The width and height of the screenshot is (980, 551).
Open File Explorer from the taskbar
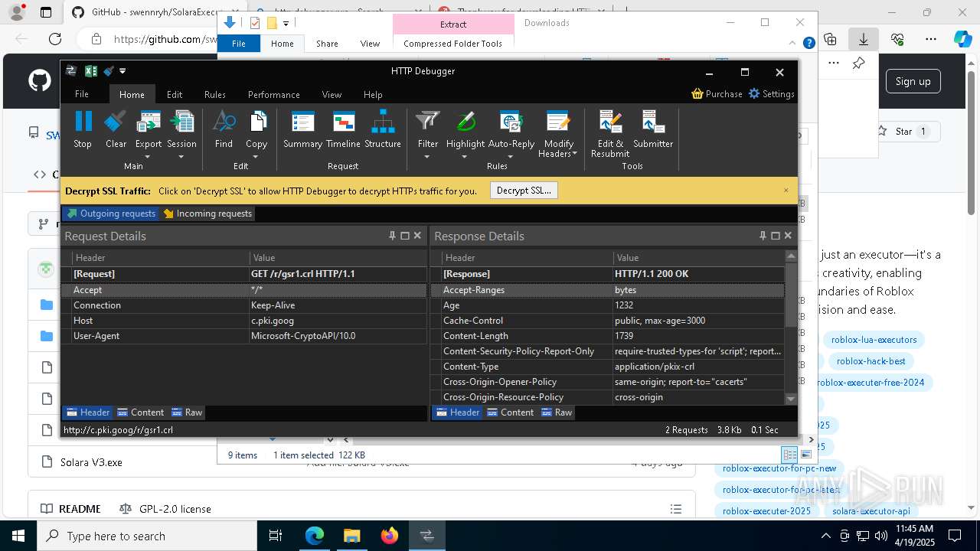pos(351,536)
